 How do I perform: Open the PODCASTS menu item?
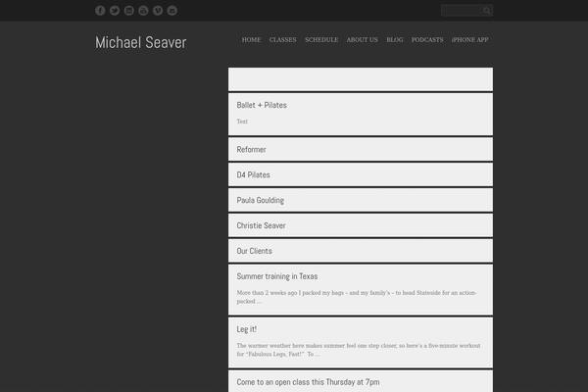pyautogui.click(x=427, y=40)
